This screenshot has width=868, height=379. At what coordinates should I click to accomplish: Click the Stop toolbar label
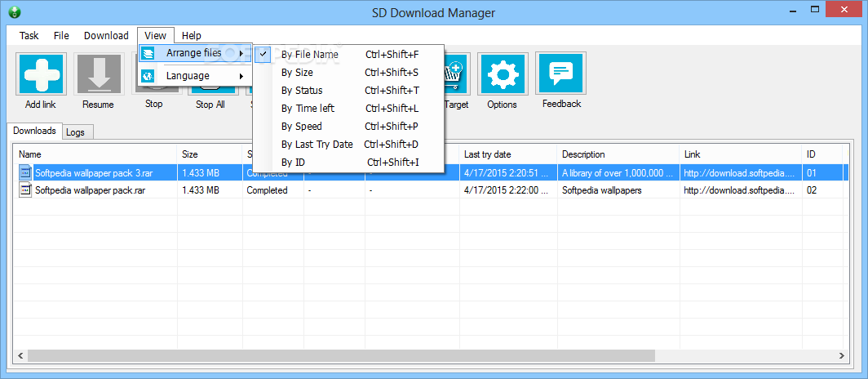154,104
